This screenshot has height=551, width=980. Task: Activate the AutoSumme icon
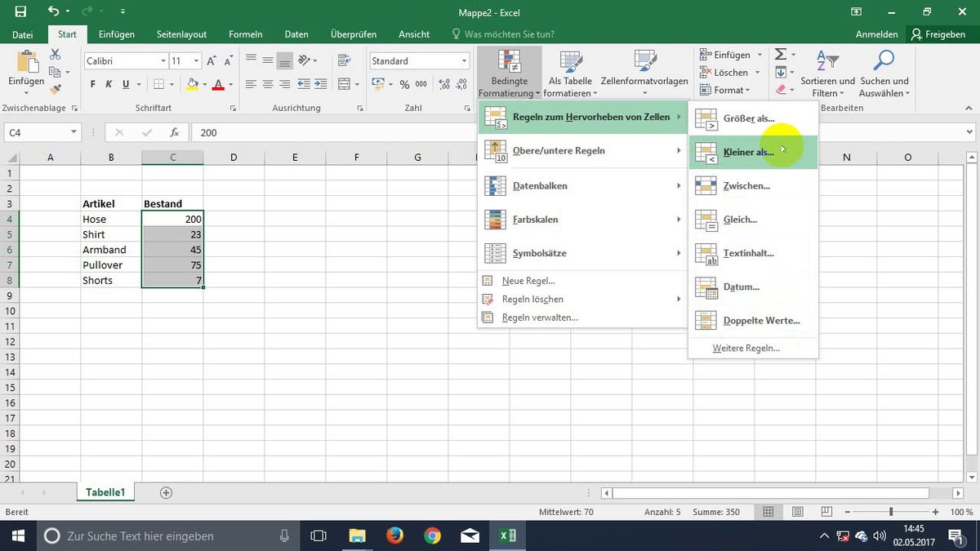click(781, 54)
